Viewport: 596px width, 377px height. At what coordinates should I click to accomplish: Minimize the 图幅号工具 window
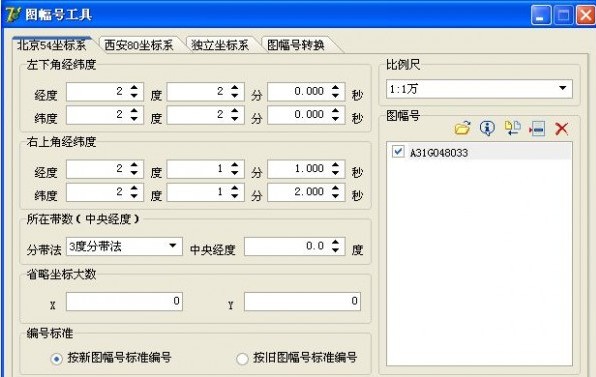[x=541, y=15]
